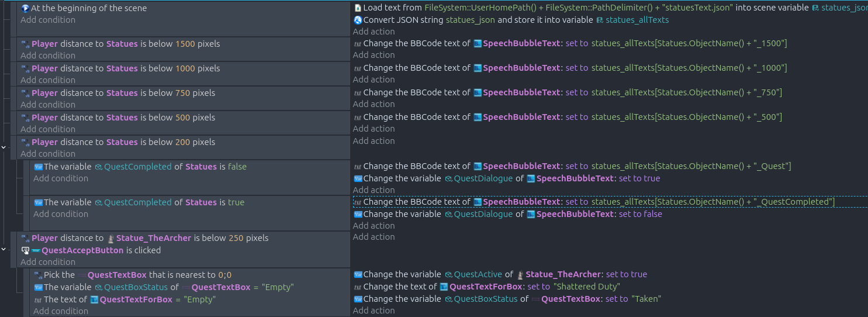Click the Convert JSON string action icon
This screenshot has width=868, height=317.
358,20
